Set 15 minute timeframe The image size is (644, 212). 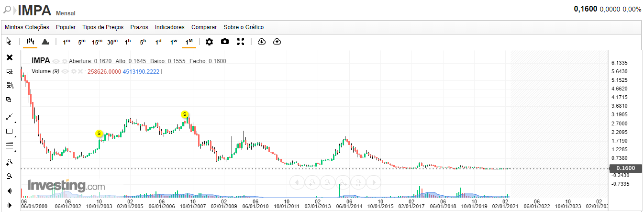tap(97, 42)
